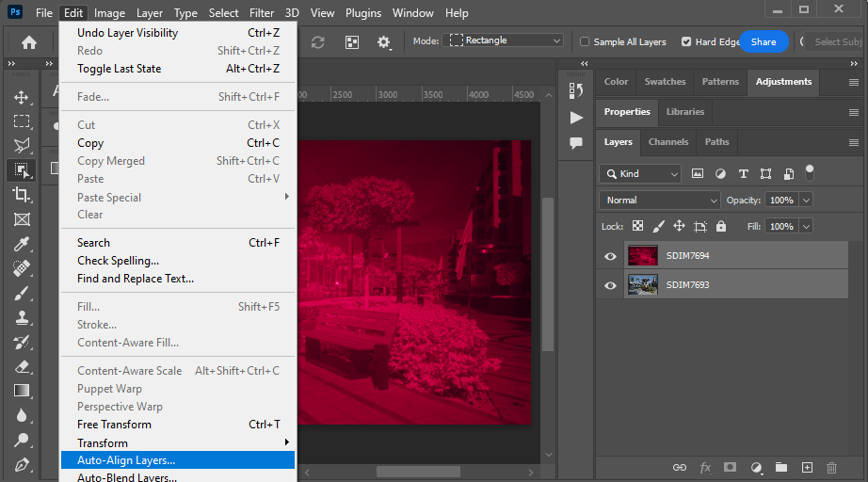
Task: Click the lock all layer icon
Action: [721, 226]
